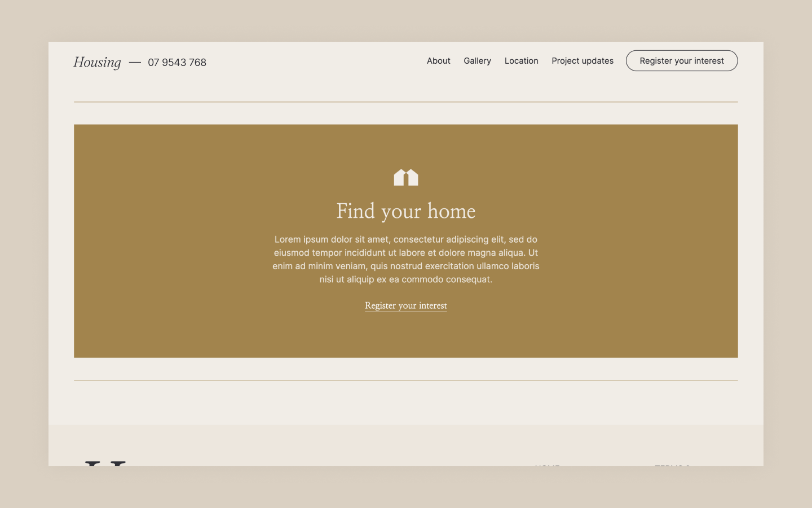The image size is (812, 508).
Task: Open the About page
Action: 438,60
